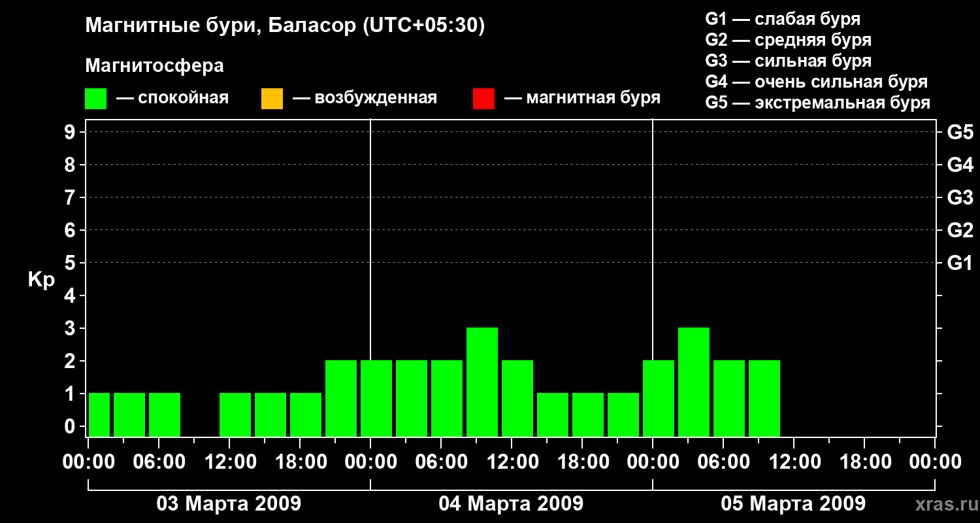Screen dimensions: 980x523
Task: Click the 04 Марта 2009 date label
Action: 511,504
